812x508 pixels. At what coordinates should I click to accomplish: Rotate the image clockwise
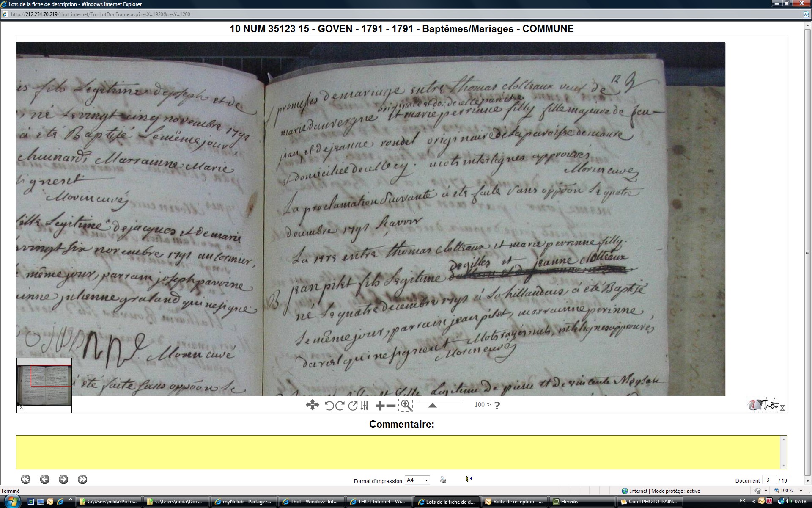[x=340, y=406]
